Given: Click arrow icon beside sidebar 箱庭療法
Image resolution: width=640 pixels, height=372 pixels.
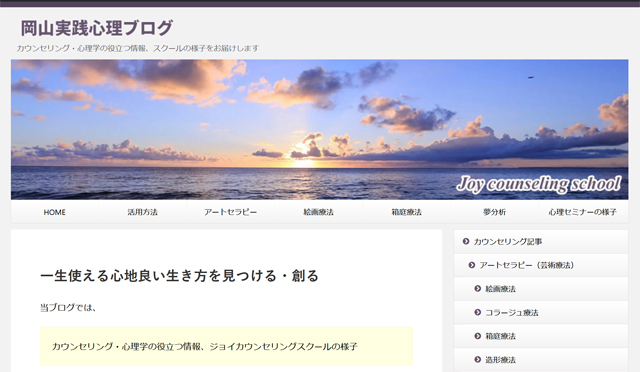Looking at the screenshot, I should click(x=478, y=336).
